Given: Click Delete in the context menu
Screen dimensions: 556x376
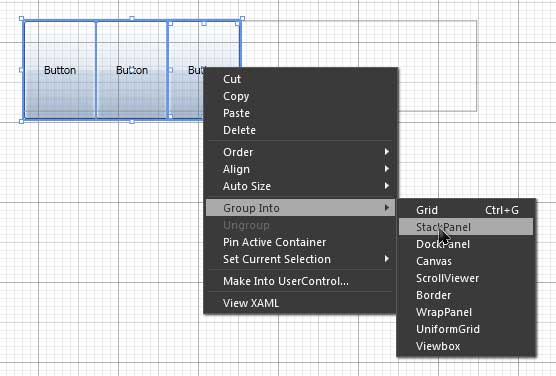Looking at the screenshot, I should [300, 130].
